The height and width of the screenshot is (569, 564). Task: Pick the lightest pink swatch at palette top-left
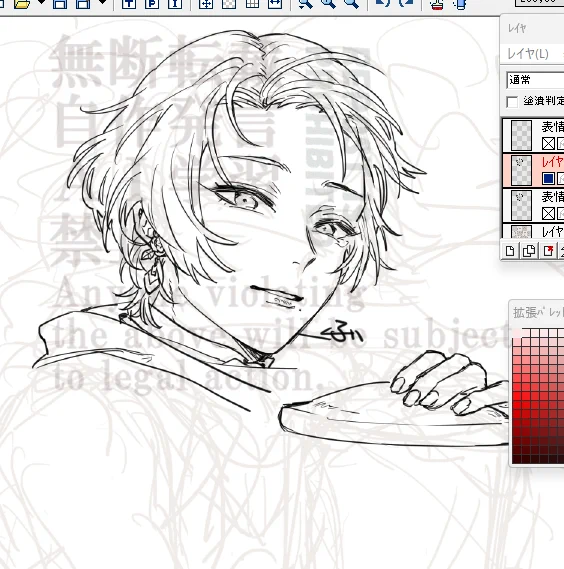(516, 333)
